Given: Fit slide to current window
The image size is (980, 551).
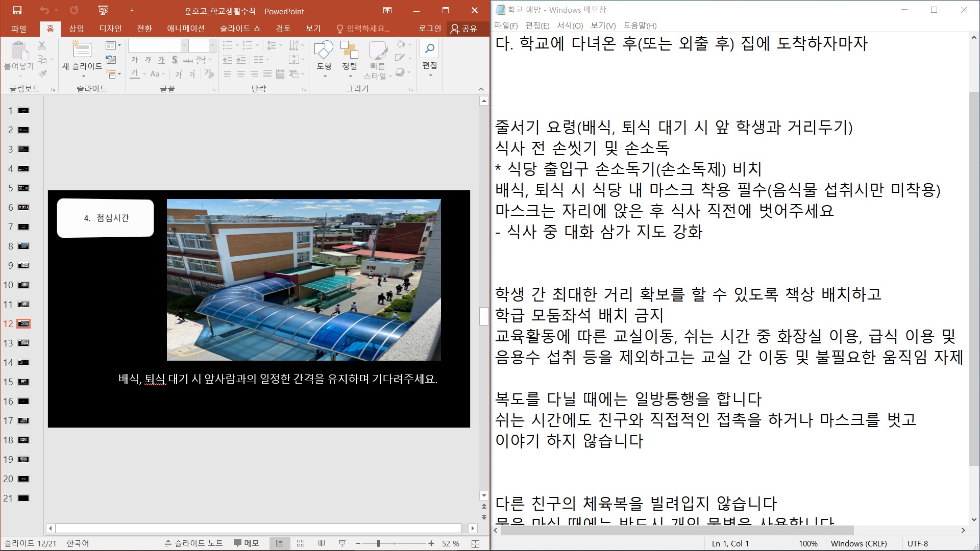Looking at the screenshot, I should [x=475, y=543].
